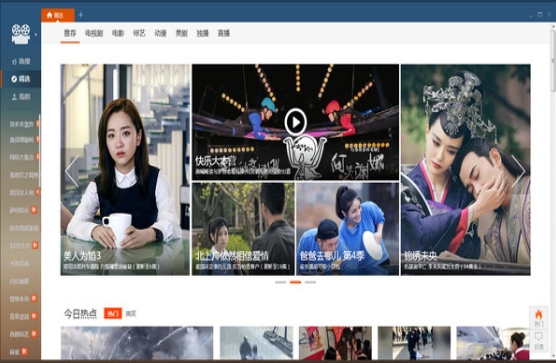Select the first carousel page indicator
This screenshot has height=363, width=556.
tap(280, 282)
